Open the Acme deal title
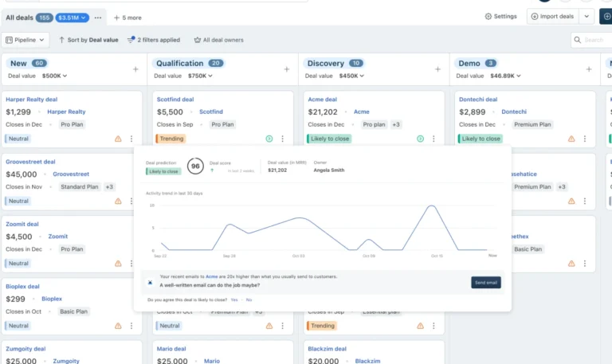 click(323, 100)
